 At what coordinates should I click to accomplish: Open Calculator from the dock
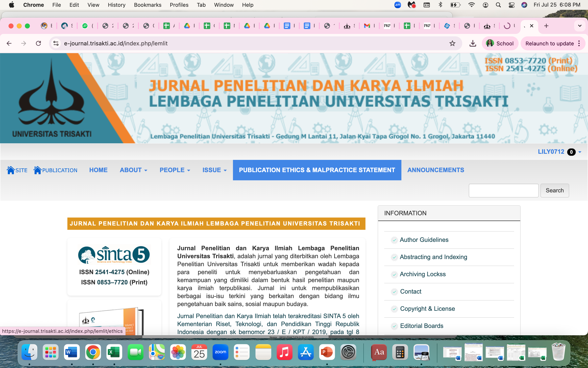pyautogui.click(x=400, y=352)
